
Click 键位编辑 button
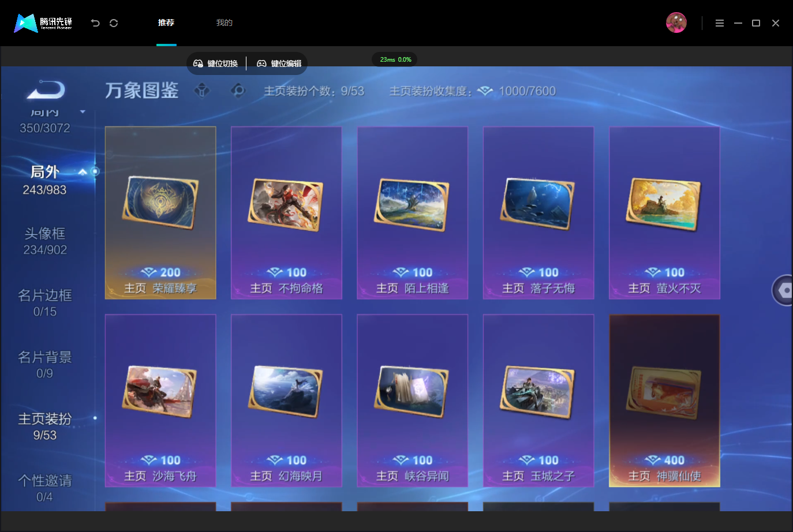point(279,63)
